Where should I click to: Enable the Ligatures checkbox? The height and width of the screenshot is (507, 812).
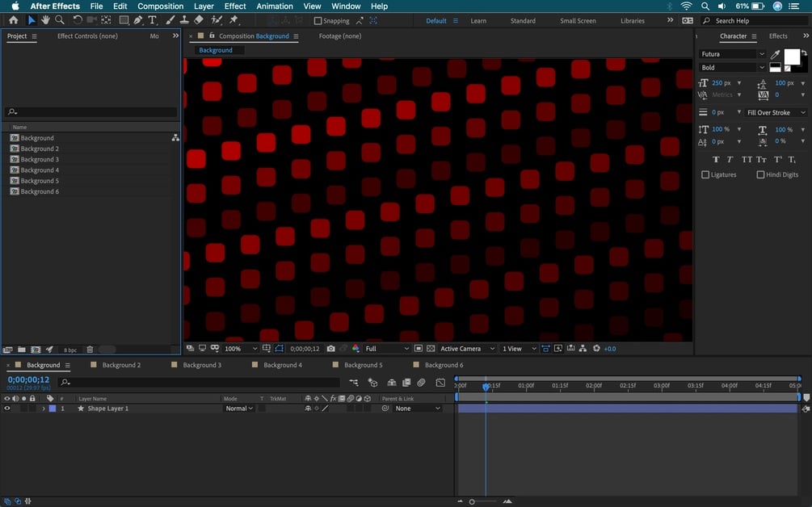click(x=705, y=174)
